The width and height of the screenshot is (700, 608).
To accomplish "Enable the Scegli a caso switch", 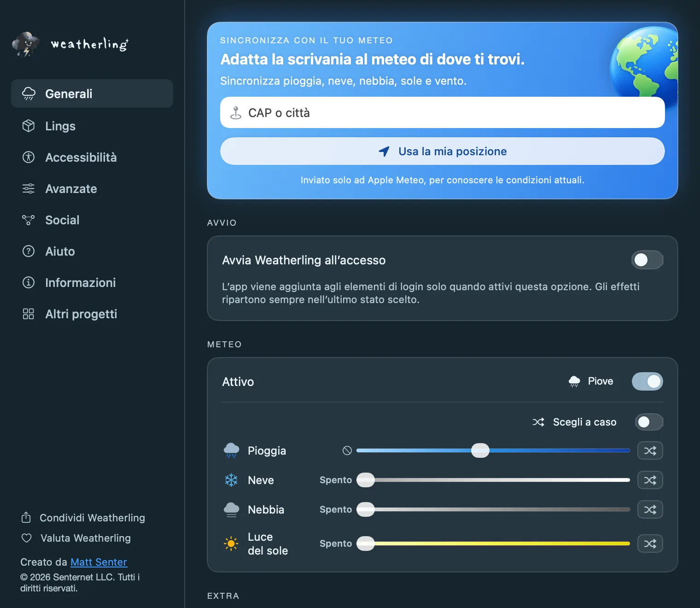I will coord(649,422).
